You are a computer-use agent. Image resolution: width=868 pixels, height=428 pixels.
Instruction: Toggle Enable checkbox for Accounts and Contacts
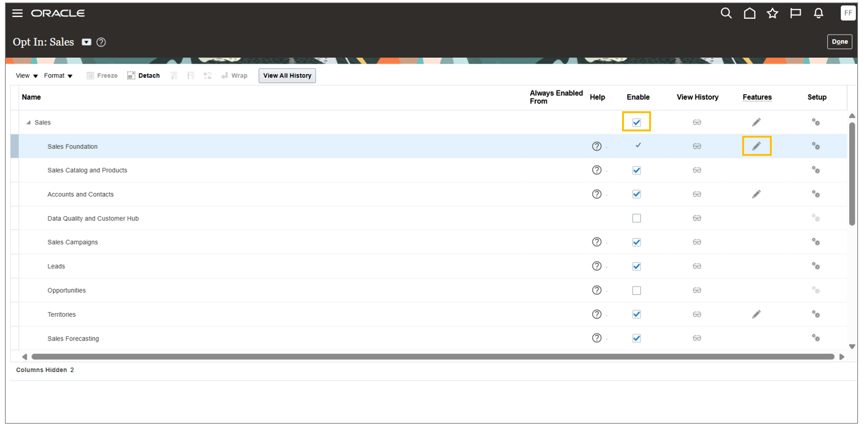(637, 194)
